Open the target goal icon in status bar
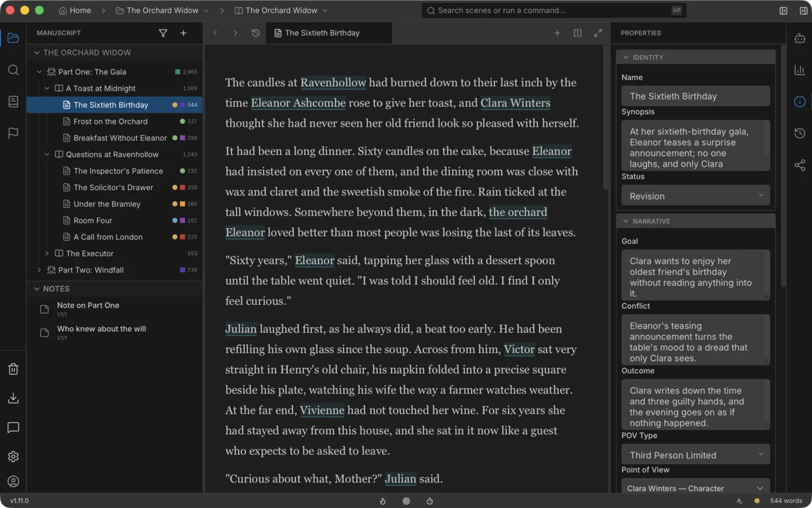Image resolution: width=812 pixels, height=508 pixels. tap(407, 501)
